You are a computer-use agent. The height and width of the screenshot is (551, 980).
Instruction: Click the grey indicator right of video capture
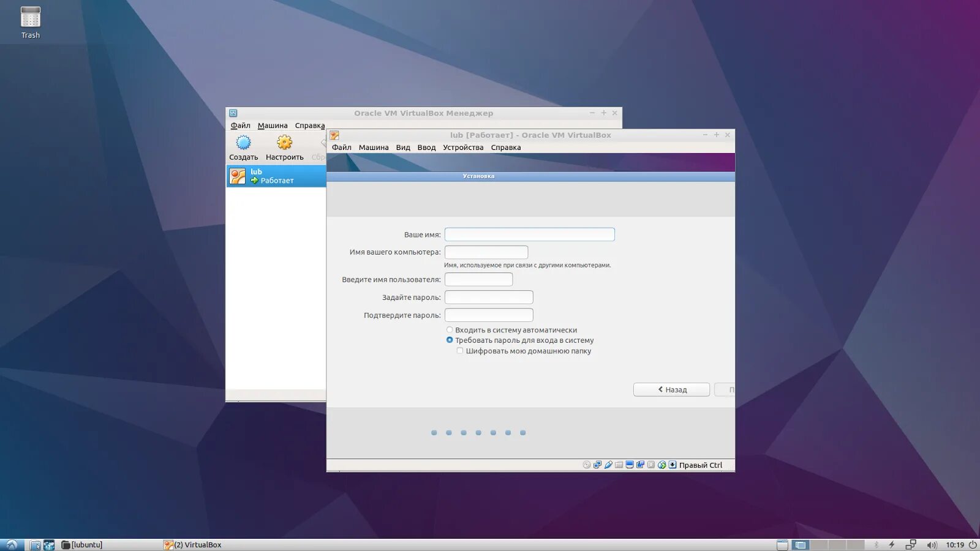[651, 465]
